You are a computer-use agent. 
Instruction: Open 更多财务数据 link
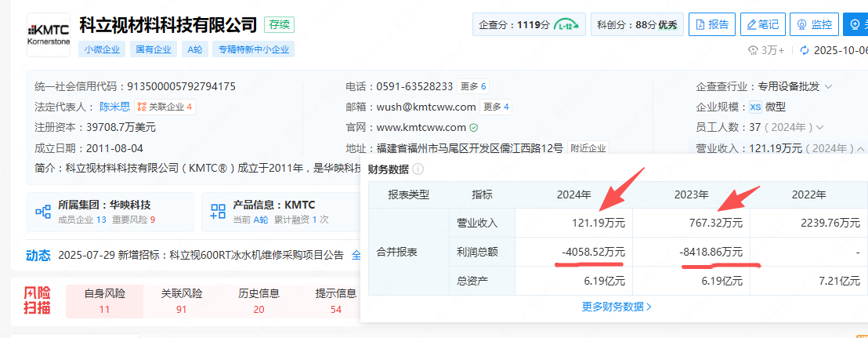coord(617,307)
